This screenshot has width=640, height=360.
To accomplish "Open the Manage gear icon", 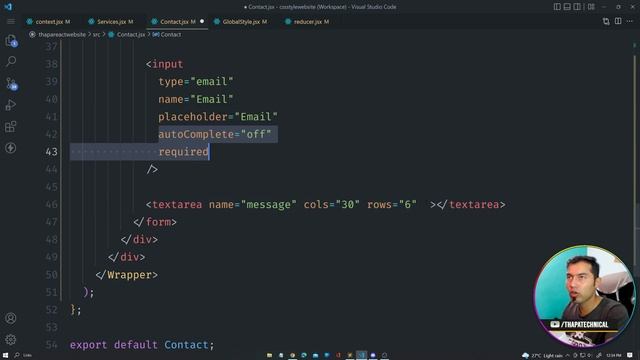I will (x=11, y=339).
